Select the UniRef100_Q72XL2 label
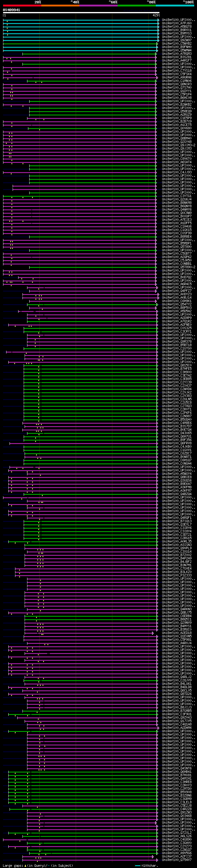197x868 pixels. 177,833
